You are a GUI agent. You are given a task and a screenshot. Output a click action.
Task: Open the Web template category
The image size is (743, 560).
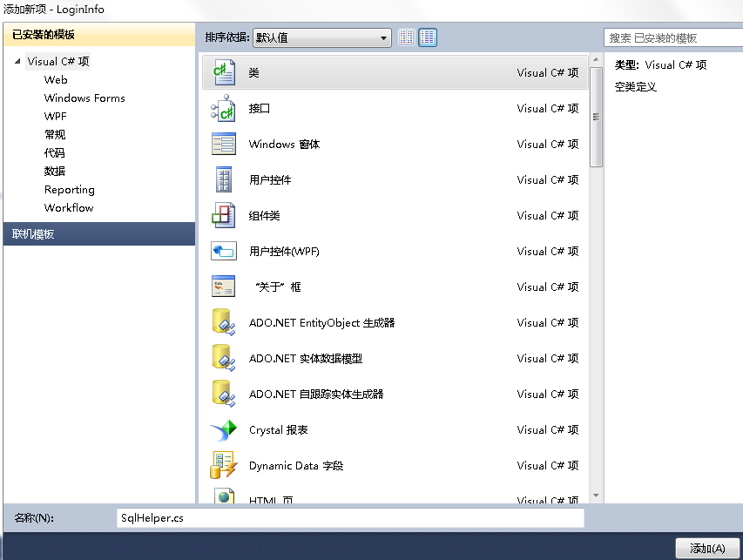coord(56,79)
